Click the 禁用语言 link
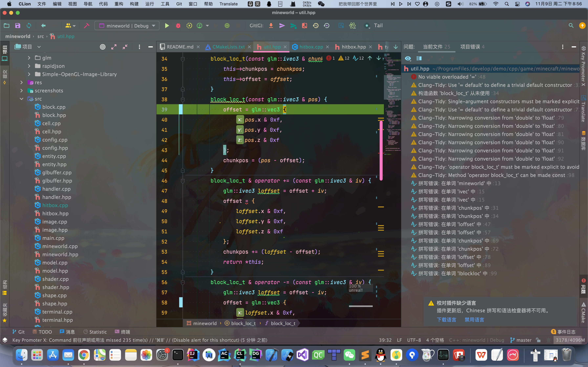This screenshot has width=588, height=367. pos(474,320)
